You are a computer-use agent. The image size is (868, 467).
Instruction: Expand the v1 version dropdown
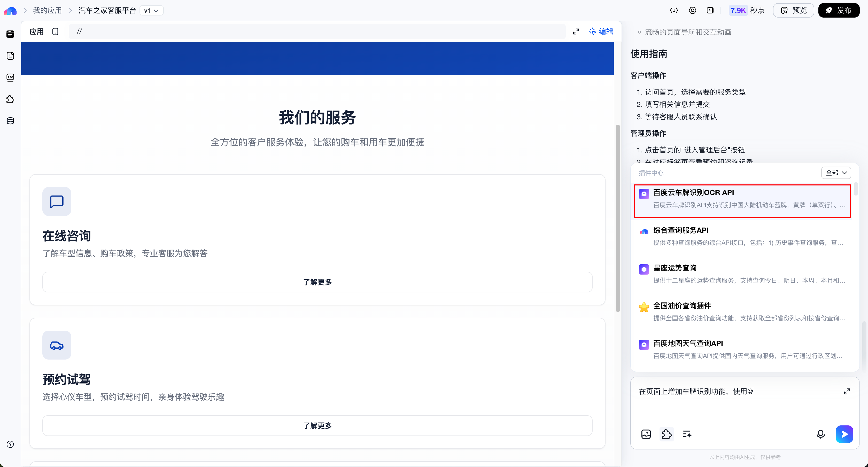(x=151, y=10)
